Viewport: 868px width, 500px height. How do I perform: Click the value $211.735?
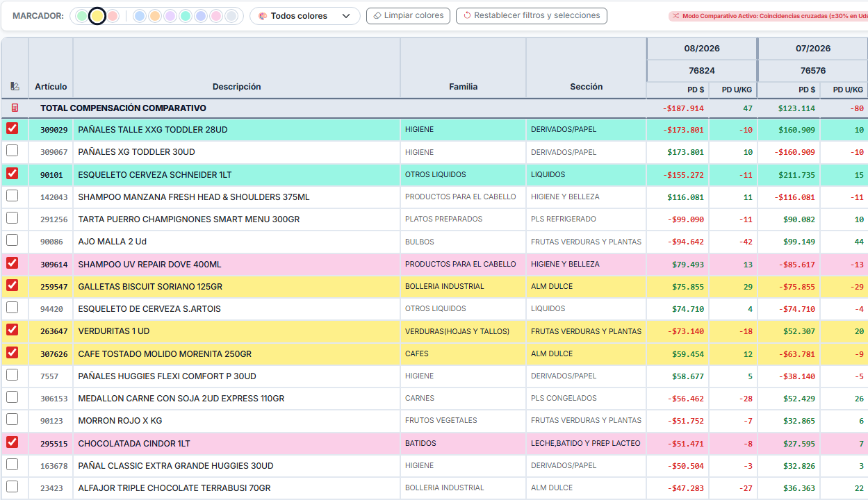pyautogui.click(x=796, y=175)
